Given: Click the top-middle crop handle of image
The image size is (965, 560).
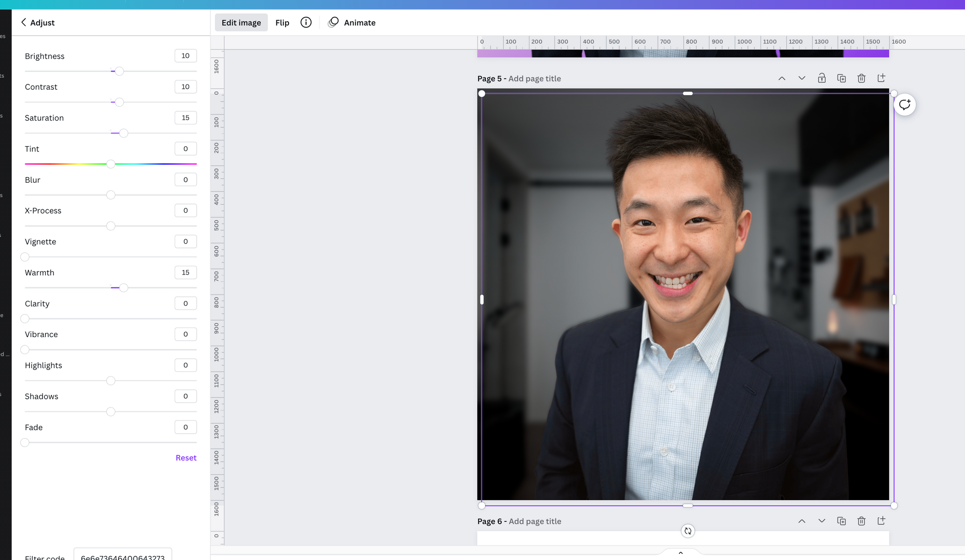Looking at the screenshot, I should point(688,93).
